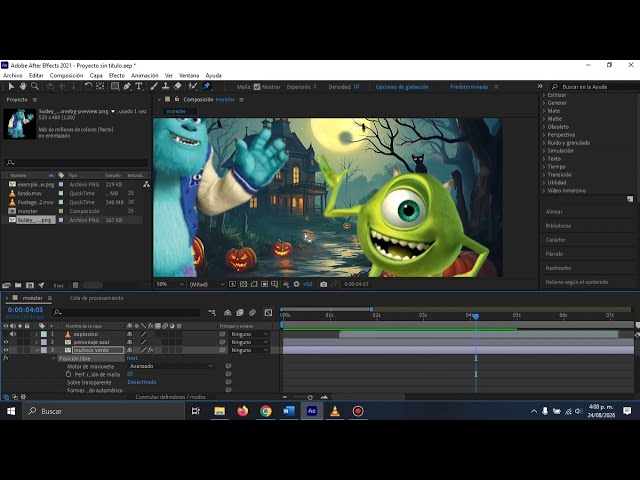Collapse the Posición libre effect group
Viewport: 640px width, 480px height.
53,358
